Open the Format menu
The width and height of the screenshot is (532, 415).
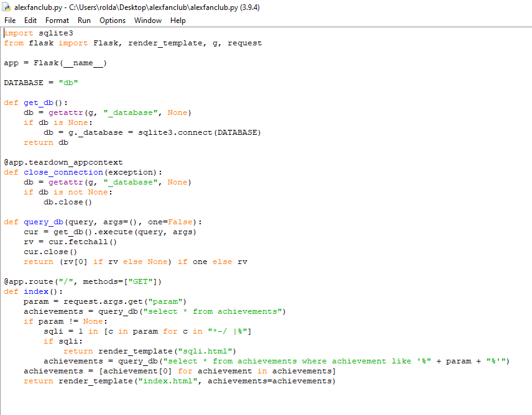pyautogui.click(x=57, y=21)
